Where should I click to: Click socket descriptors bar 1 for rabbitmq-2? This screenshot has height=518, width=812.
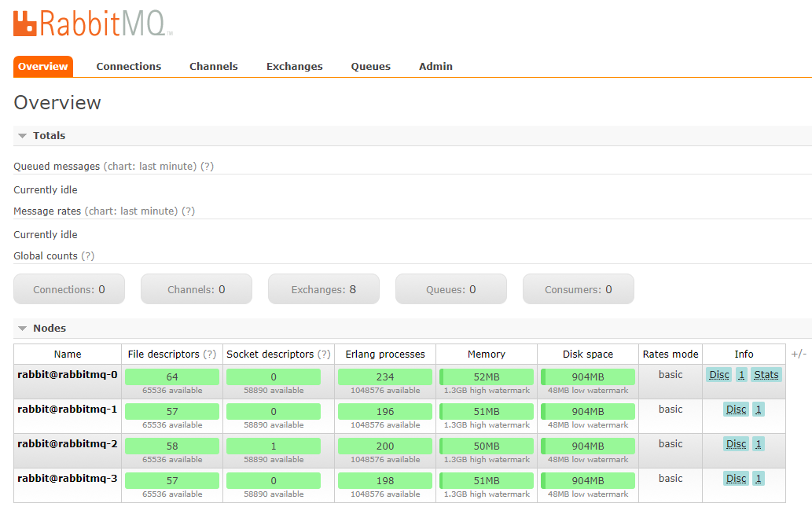[x=274, y=446]
